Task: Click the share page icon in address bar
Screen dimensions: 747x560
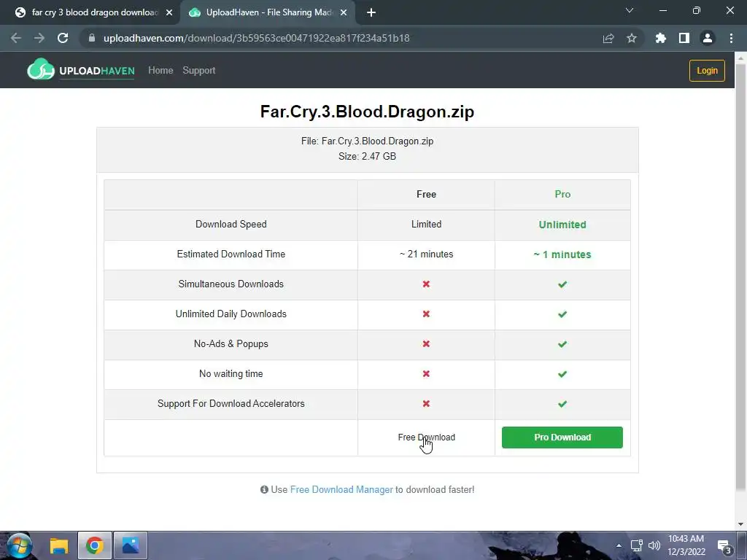Action: [x=608, y=38]
